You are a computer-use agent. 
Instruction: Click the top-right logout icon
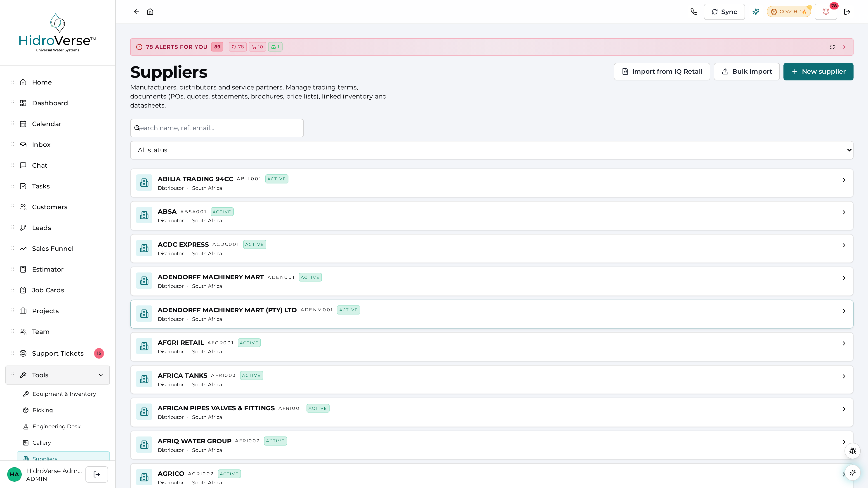847,12
